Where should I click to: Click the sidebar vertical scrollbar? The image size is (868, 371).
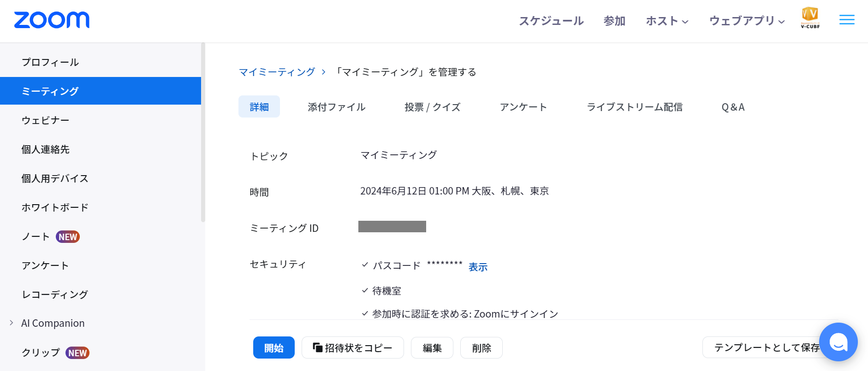203,132
